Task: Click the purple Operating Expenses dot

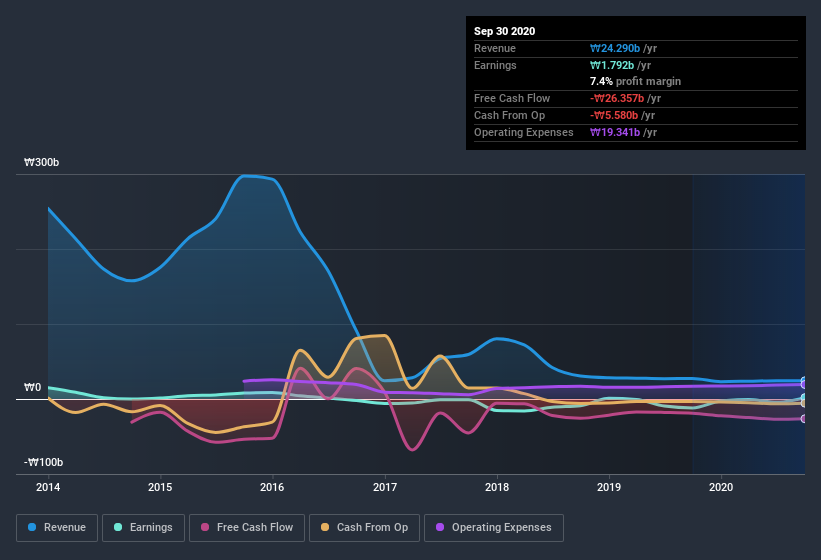Action: 441,527
